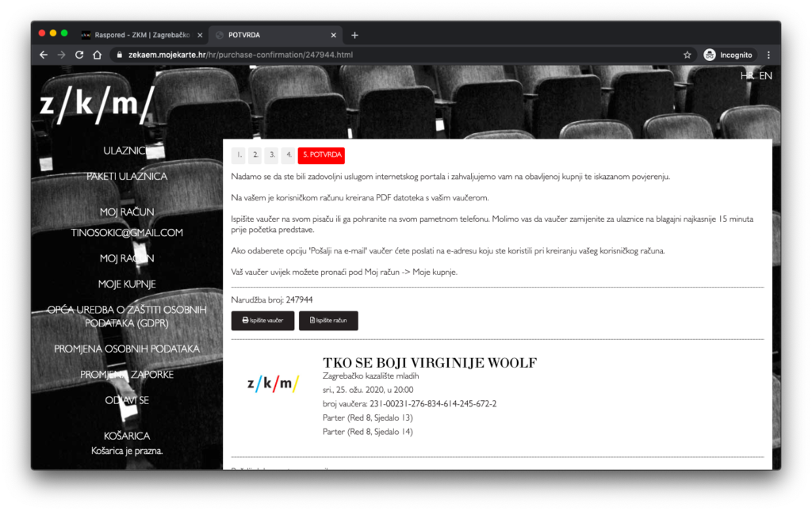The image size is (812, 511).
Task: Switch language to EN
Action: coord(765,76)
